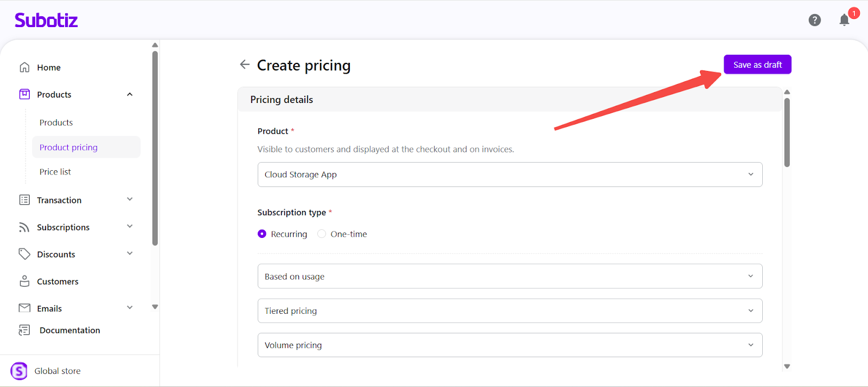Click the Documentation icon in sidebar
The width and height of the screenshot is (868, 387).
[x=24, y=330]
